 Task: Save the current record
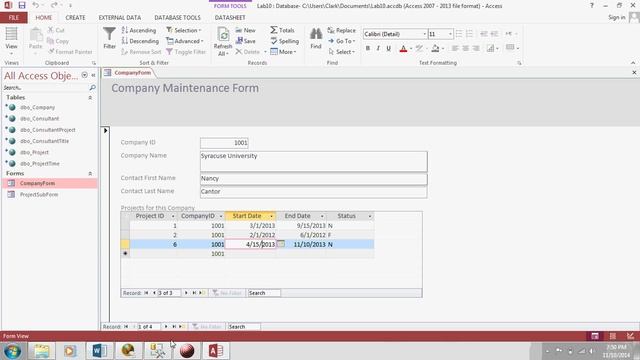(245, 41)
